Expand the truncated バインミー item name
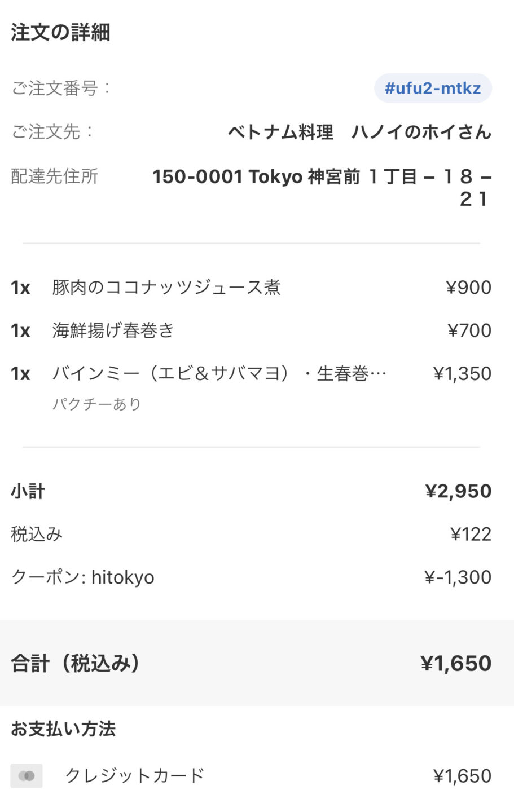Screen dimensions: 514x812 pos(219,373)
